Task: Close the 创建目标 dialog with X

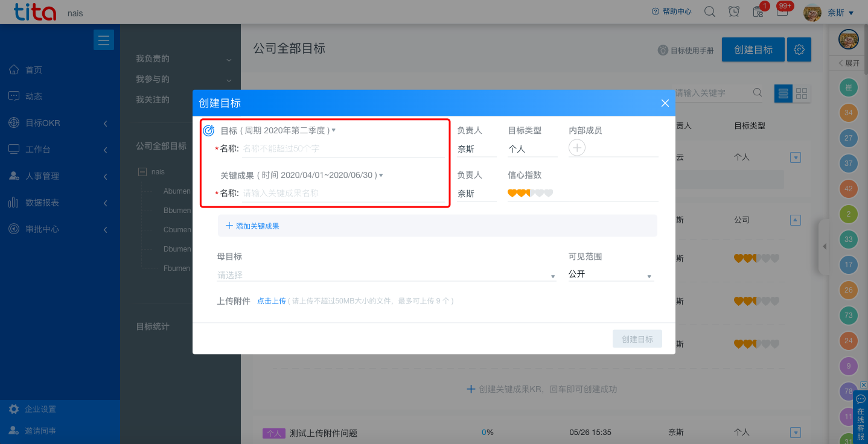Action: click(665, 103)
